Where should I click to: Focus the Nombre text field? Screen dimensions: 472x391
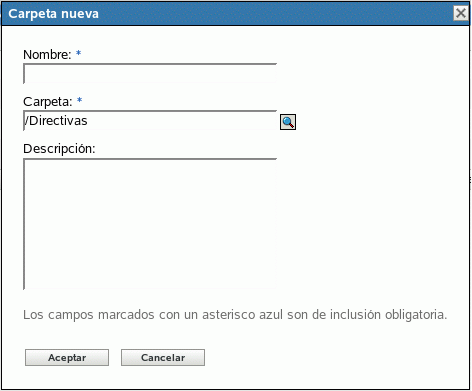click(150, 73)
